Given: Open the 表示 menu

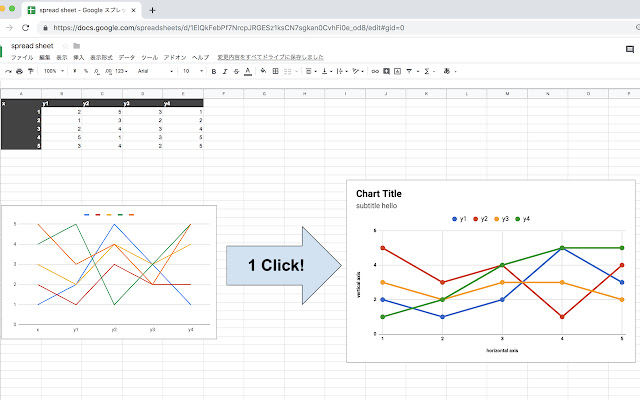Looking at the screenshot, I should coord(62,58).
